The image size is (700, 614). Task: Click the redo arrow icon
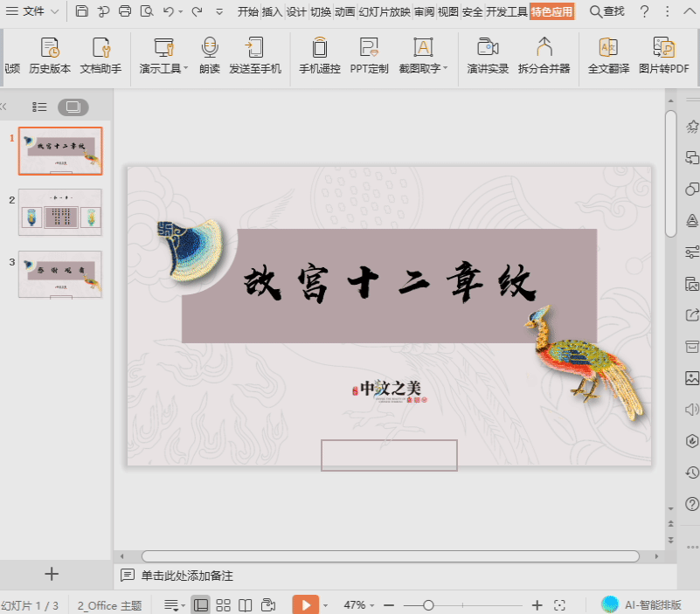[x=197, y=11]
